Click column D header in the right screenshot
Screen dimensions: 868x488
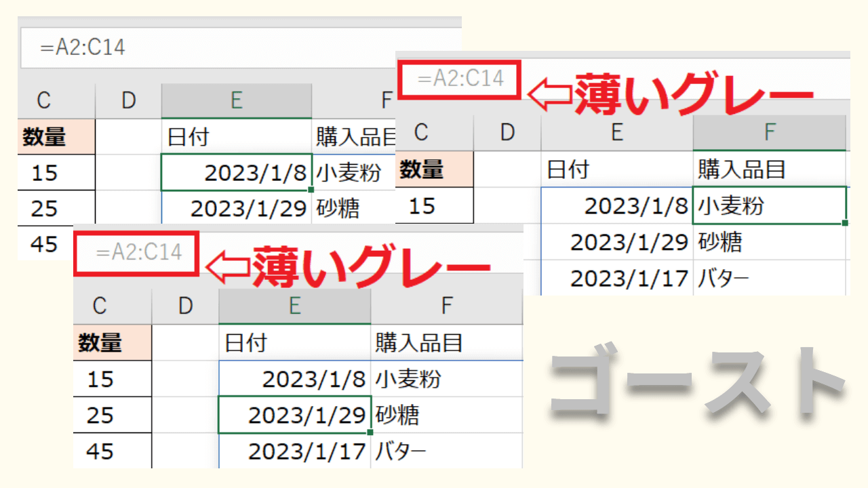(507, 132)
